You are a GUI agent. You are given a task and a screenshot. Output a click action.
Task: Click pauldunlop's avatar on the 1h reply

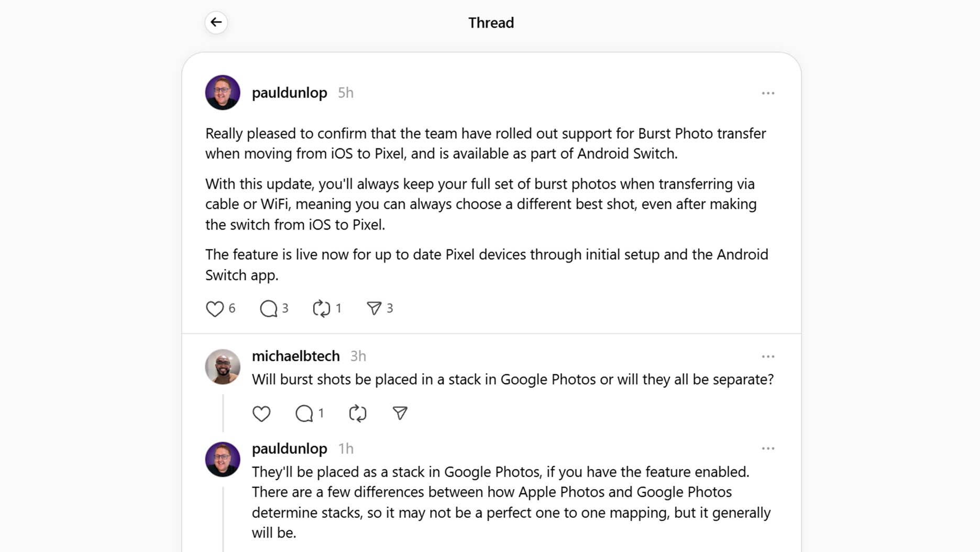(x=223, y=459)
